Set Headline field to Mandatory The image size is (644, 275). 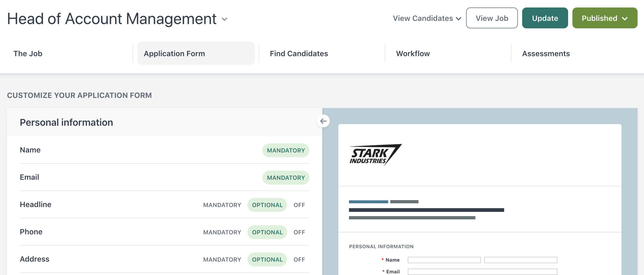click(222, 205)
